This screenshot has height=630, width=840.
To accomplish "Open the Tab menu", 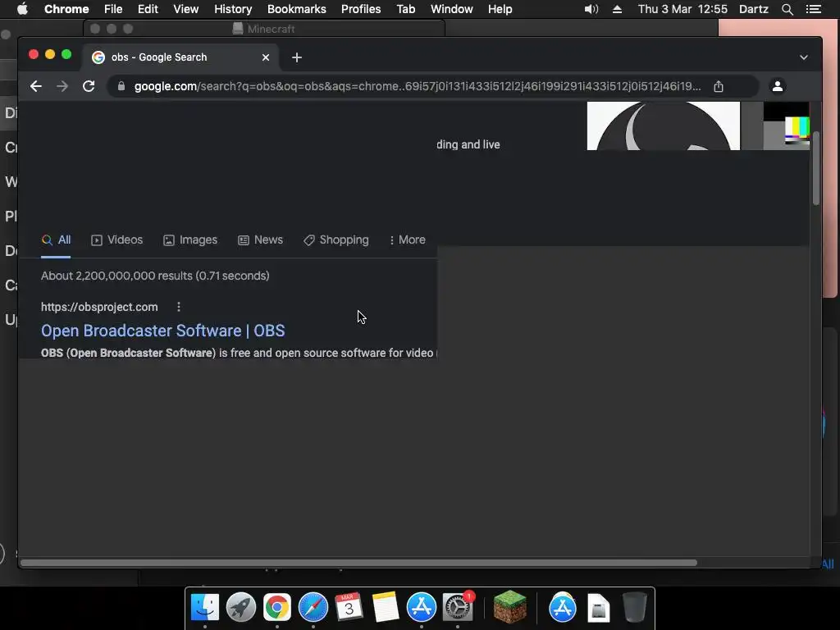I will coord(406,9).
